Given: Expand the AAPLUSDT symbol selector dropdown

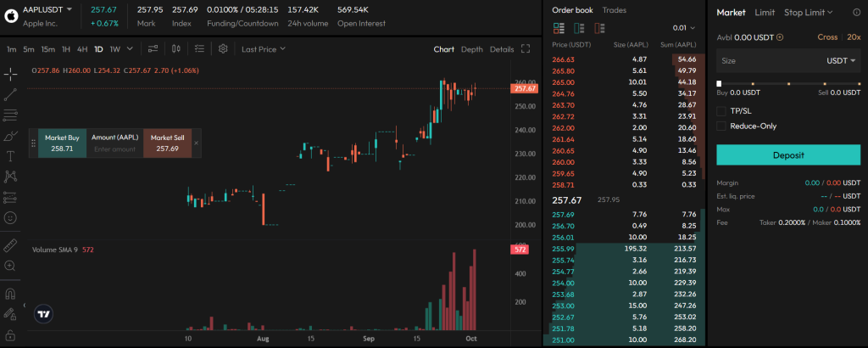Looking at the screenshot, I should pos(69,8).
